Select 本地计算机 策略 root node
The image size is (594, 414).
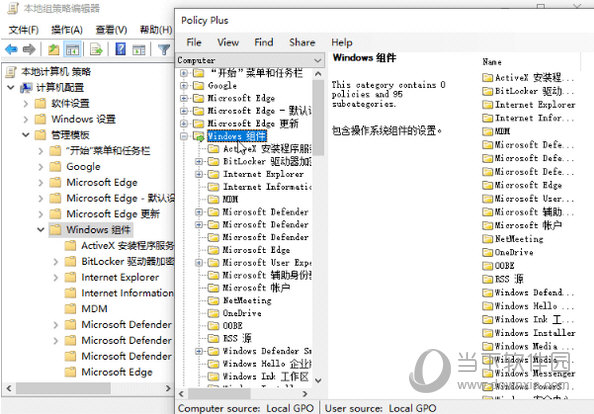(56, 72)
